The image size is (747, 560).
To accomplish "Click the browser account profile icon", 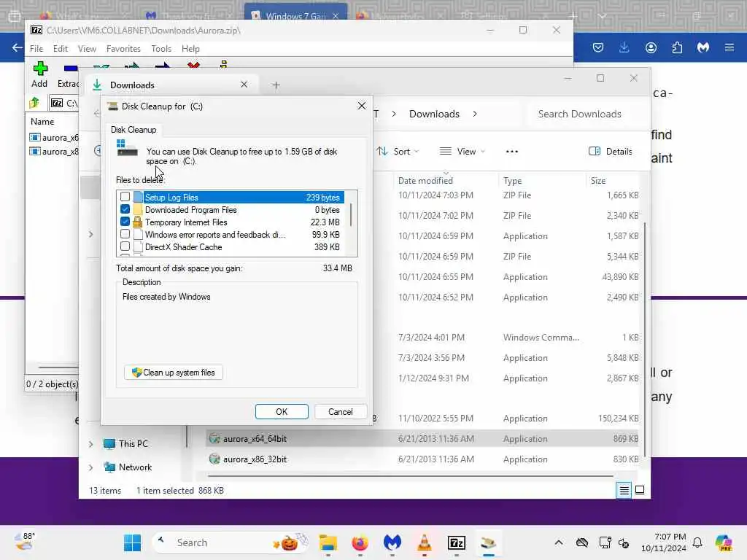I will [651, 47].
